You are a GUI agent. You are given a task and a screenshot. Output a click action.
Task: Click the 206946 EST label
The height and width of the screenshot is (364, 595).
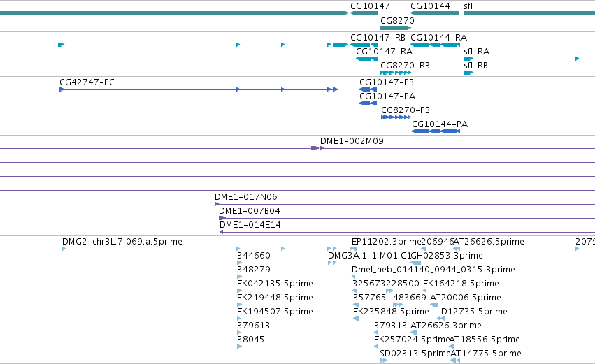pos(438,242)
